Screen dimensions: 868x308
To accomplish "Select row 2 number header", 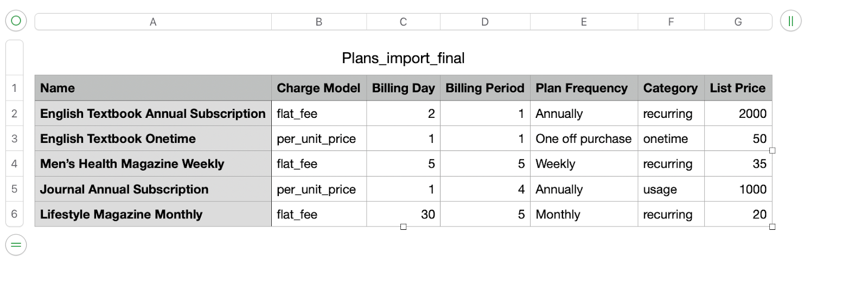I will (15, 114).
